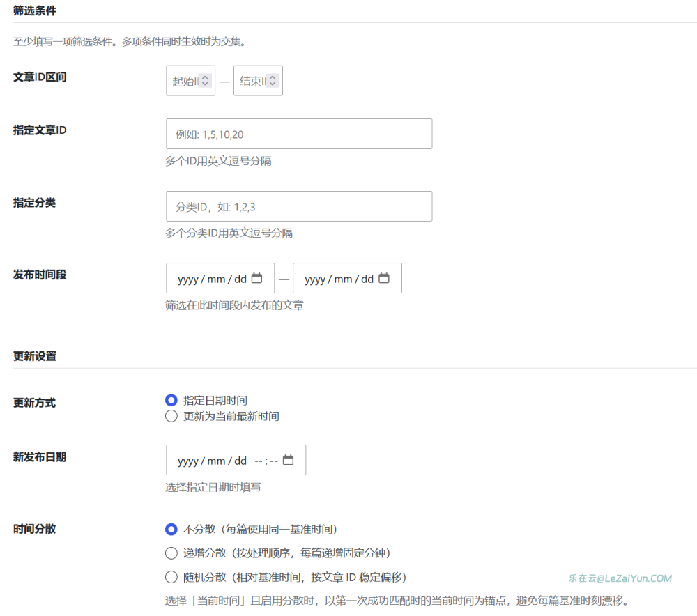
Task: Choose 随机分散 time dispersion option
Action: click(x=171, y=578)
